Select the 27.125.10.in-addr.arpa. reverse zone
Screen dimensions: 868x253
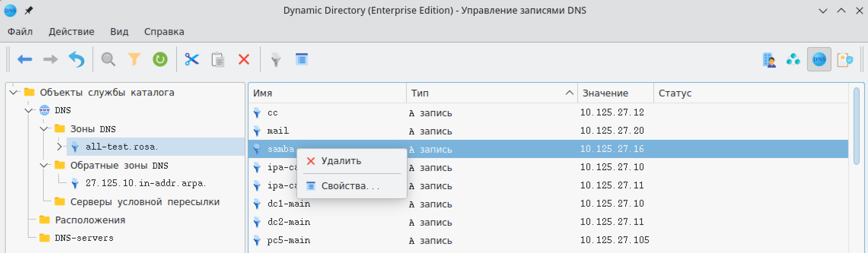coord(145,183)
